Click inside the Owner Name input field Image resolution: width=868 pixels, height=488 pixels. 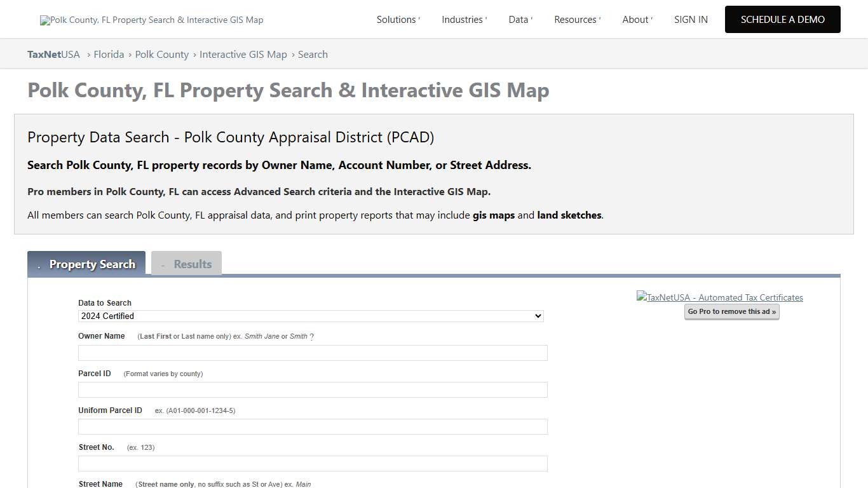(312, 353)
